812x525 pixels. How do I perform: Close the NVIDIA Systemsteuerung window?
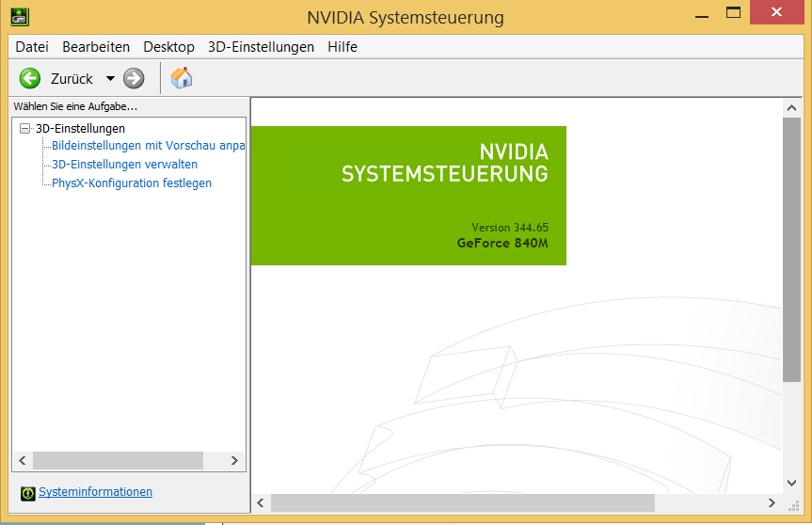[776, 12]
